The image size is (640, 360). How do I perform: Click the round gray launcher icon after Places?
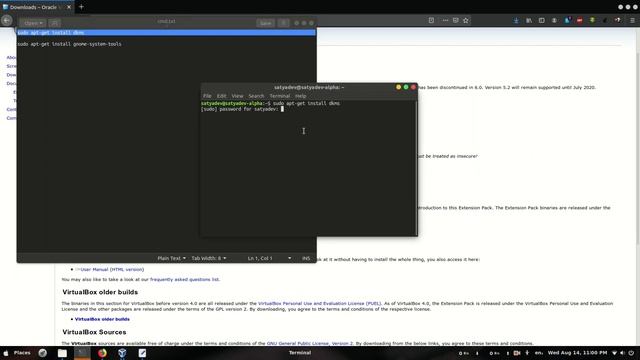(42, 353)
